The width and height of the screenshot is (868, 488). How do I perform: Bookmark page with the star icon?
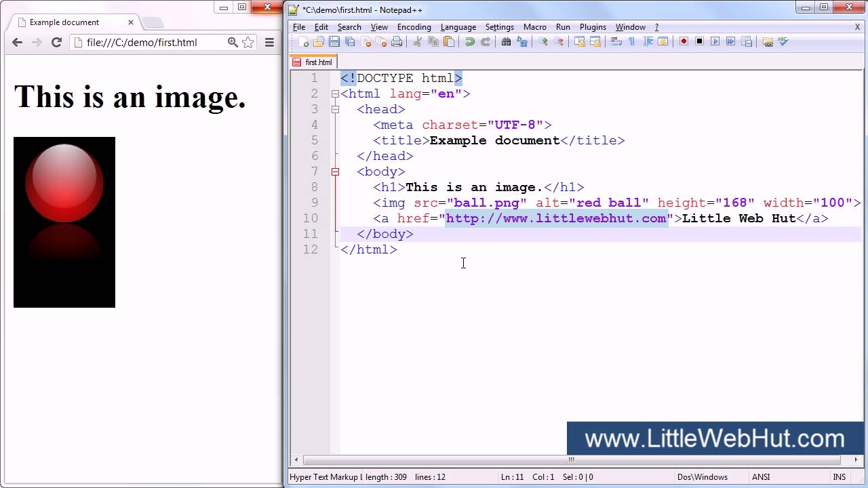point(248,43)
